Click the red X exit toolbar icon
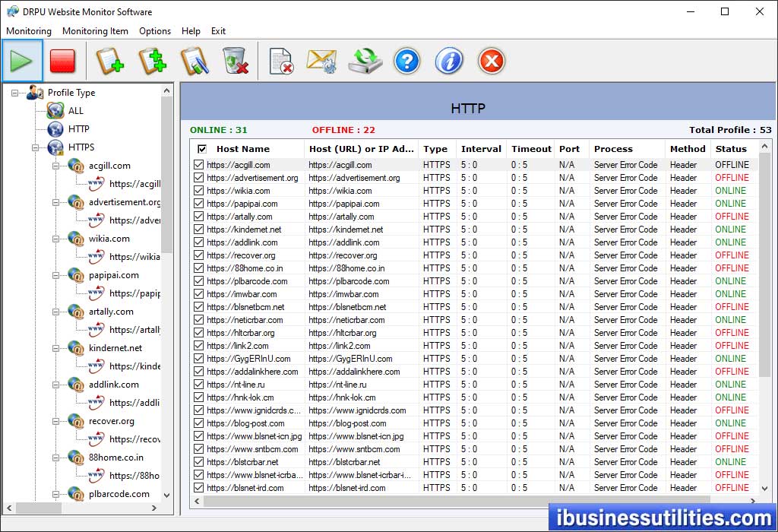This screenshot has width=778, height=532. click(x=492, y=61)
